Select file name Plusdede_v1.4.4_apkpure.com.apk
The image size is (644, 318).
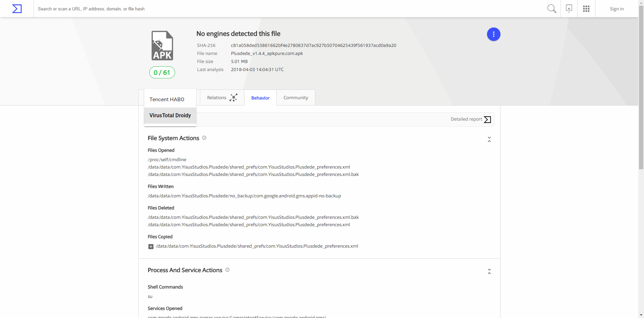(x=267, y=53)
